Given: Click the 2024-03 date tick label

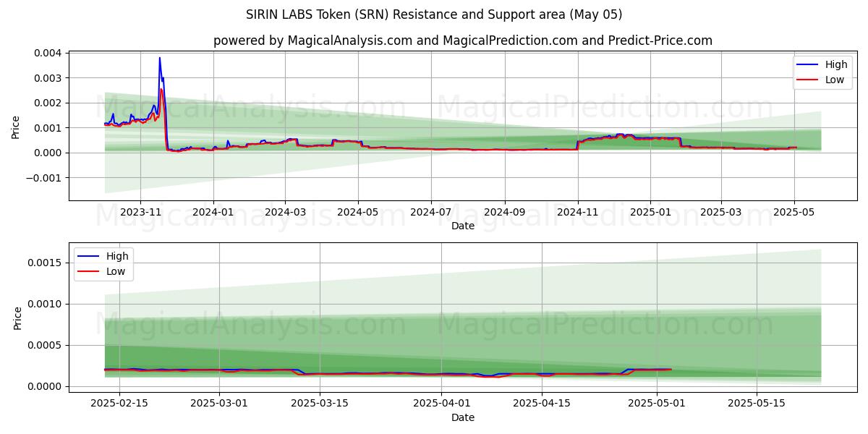Looking at the screenshot, I should tap(284, 213).
